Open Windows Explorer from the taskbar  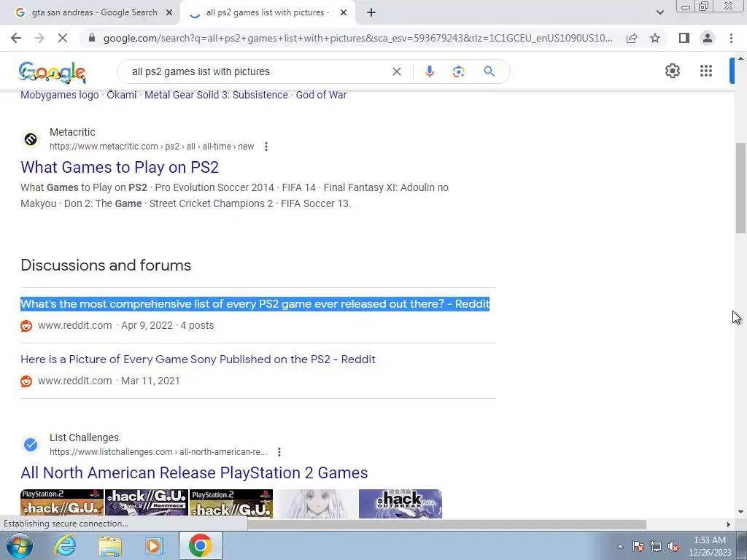(x=110, y=546)
